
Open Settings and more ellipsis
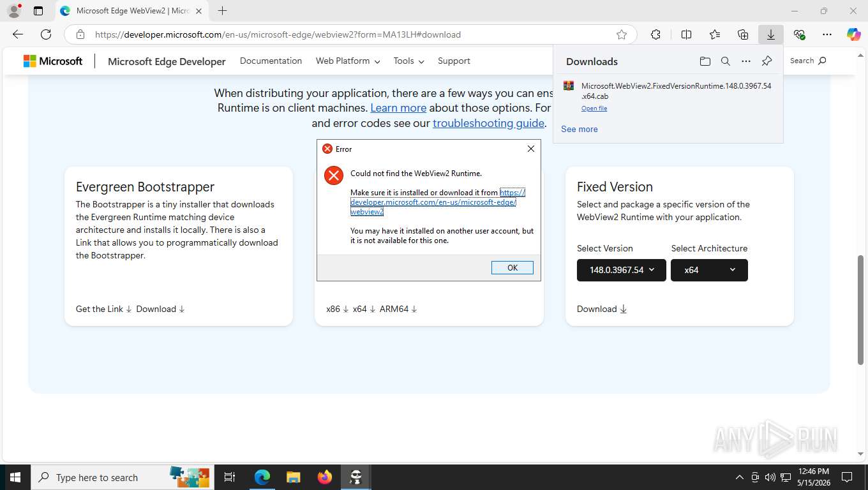tap(827, 34)
